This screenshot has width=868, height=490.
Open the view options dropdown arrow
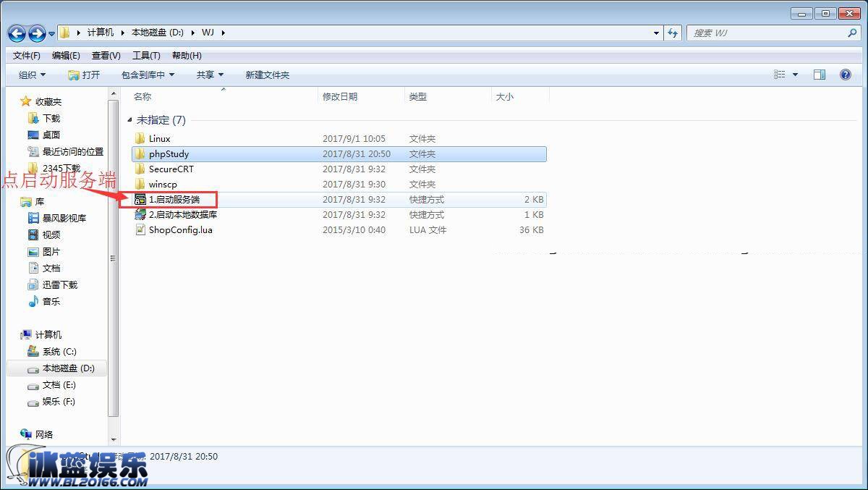[x=795, y=75]
